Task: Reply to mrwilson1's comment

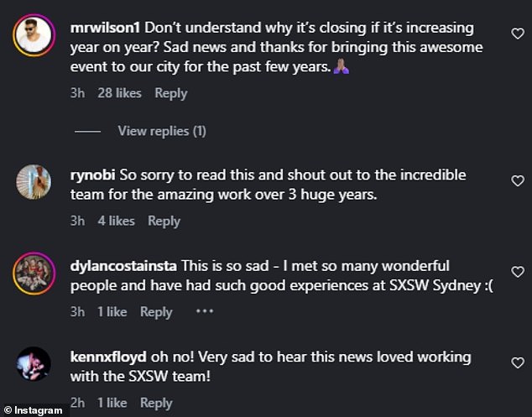Action: point(171,93)
